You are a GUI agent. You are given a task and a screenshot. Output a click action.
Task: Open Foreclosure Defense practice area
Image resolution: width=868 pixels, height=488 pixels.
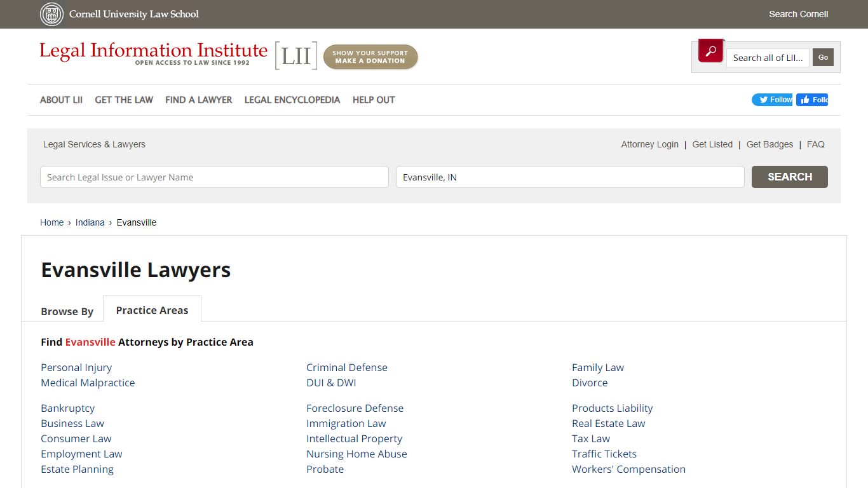point(355,408)
